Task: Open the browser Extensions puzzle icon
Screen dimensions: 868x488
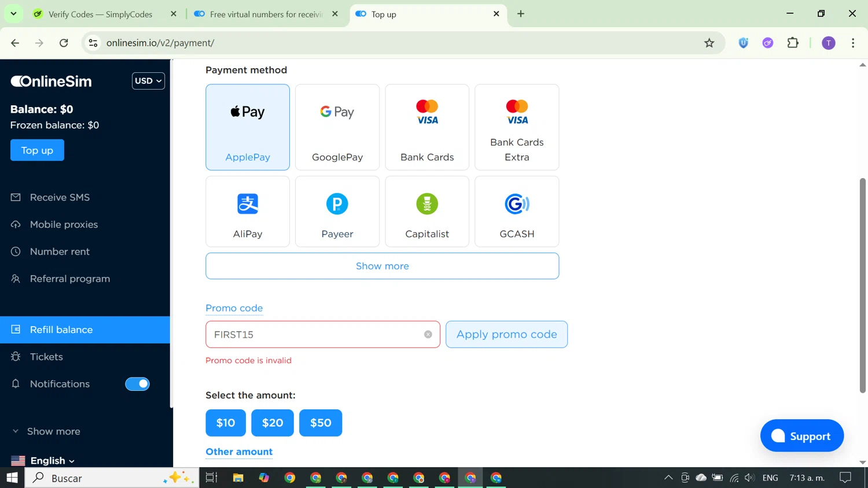Action: [793, 43]
